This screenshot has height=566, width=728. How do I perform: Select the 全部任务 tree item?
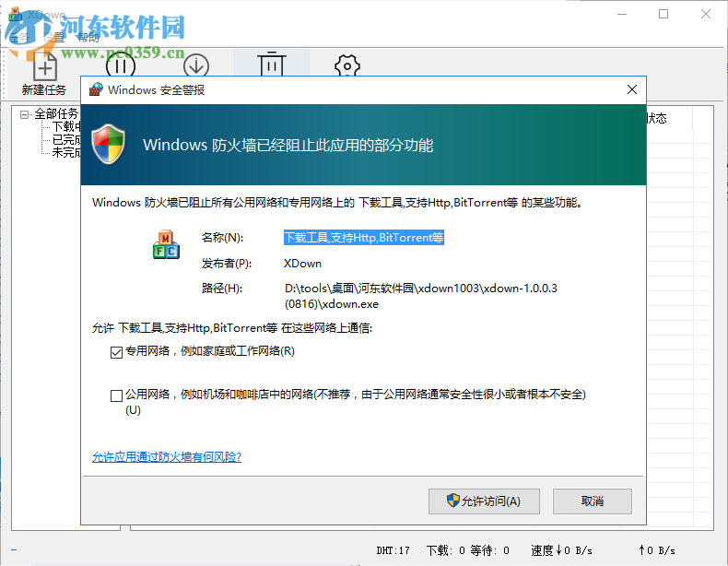click(56, 113)
